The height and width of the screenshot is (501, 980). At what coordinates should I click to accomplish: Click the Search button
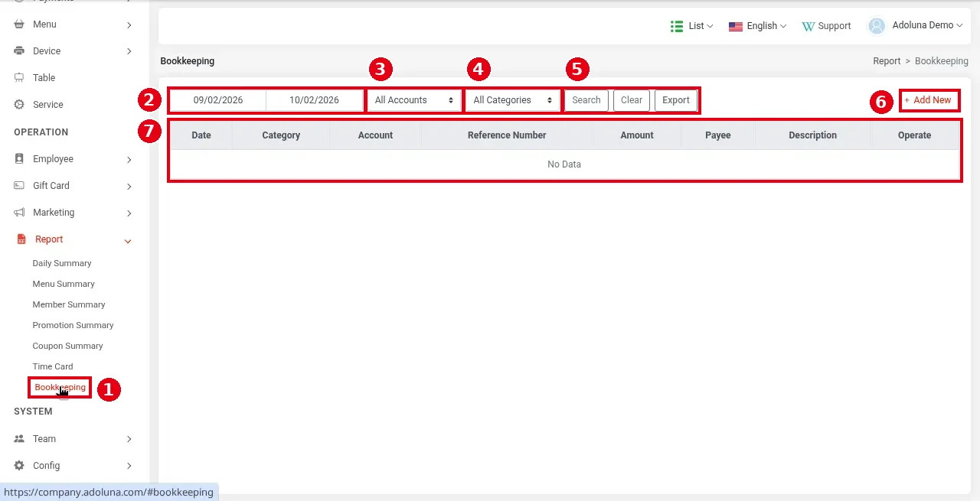586,100
